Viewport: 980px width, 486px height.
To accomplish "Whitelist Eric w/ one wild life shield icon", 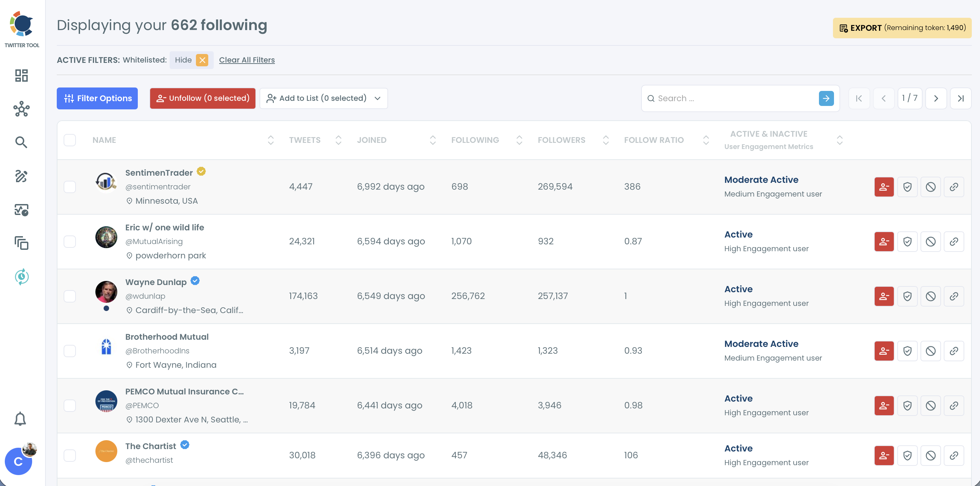I will (907, 242).
